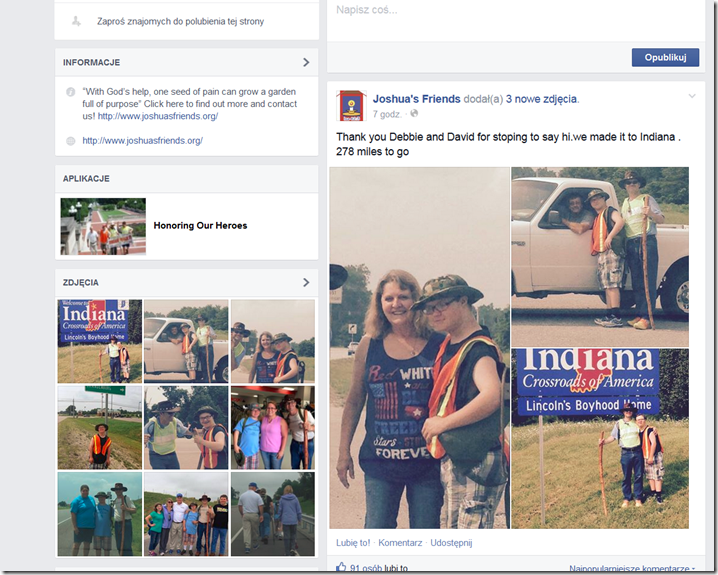Open Honoring Our Heroes app thumbnail
The width and height of the screenshot is (718, 575).
click(103, 226)
